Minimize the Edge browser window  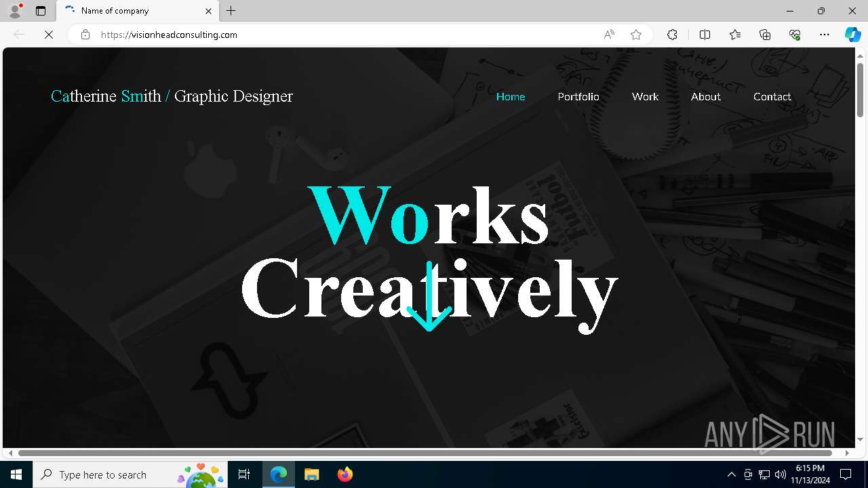coord(790,11)
